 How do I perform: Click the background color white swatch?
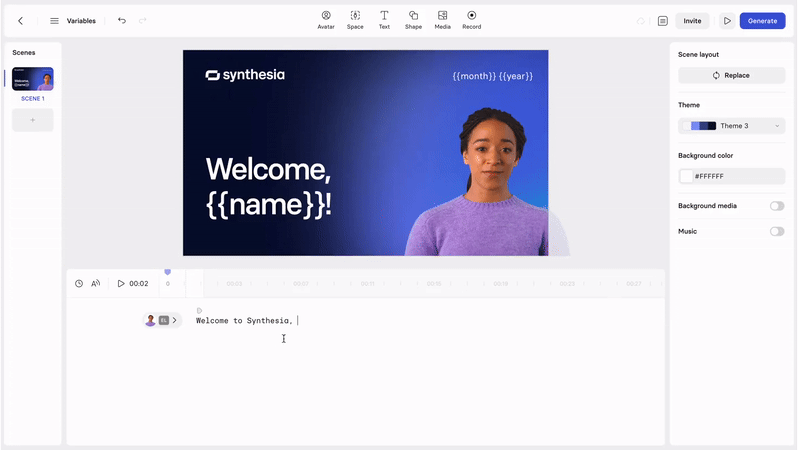[686, 176]
